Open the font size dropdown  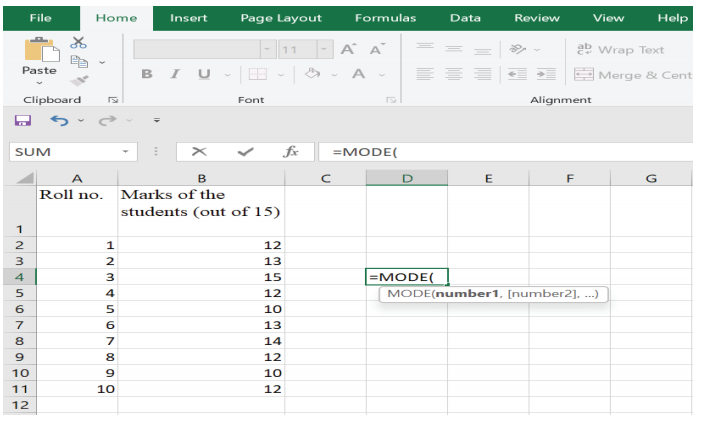pos(326,49)
